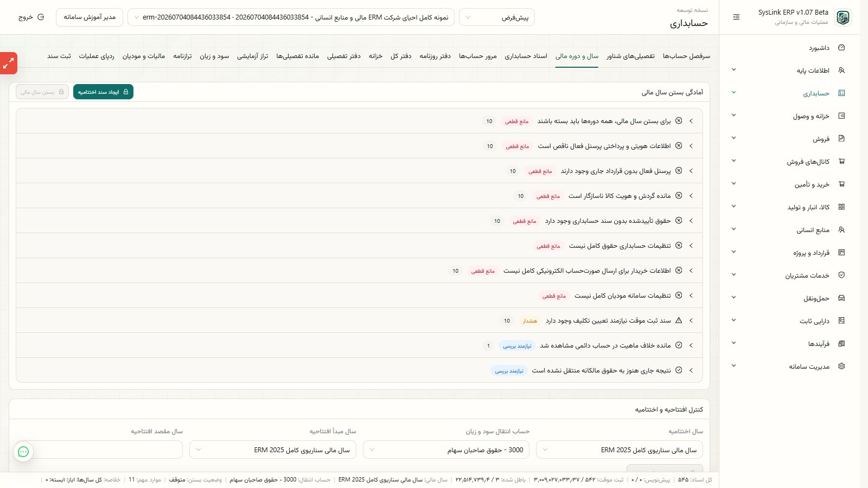Screen dimensions: 868x488
Task: Click ایجاد سند اختتامیه button
Action: click(x=103, y=92)
